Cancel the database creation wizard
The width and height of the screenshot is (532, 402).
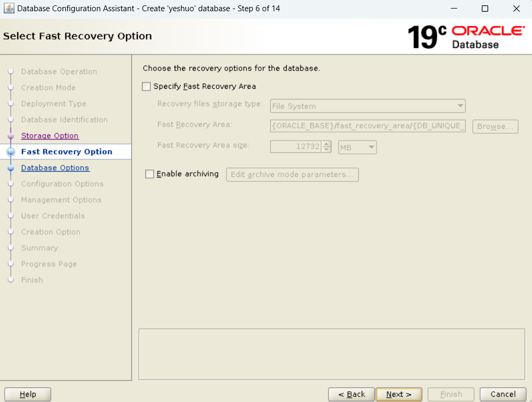pyautogui.click(x=503, y=394)
